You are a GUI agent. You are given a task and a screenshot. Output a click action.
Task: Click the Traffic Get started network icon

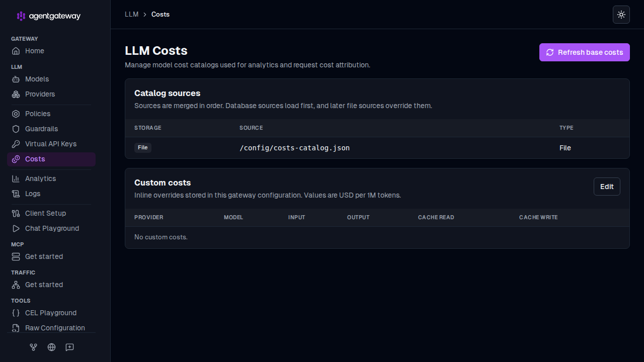(x=16, y=285)
